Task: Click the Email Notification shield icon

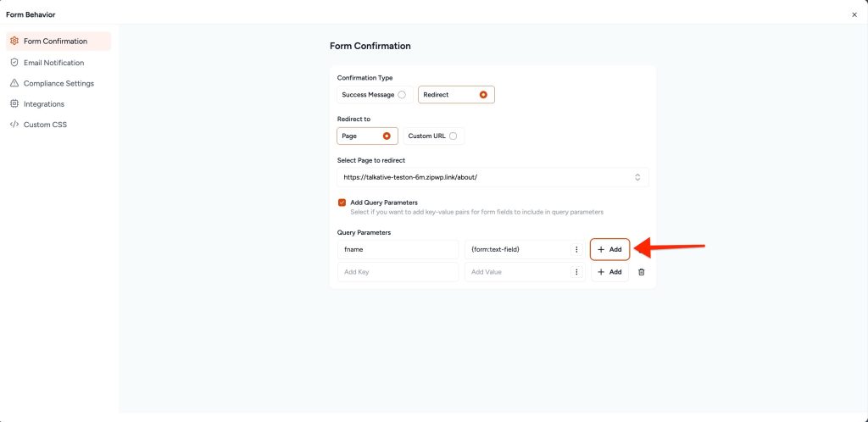Action: 14,63
